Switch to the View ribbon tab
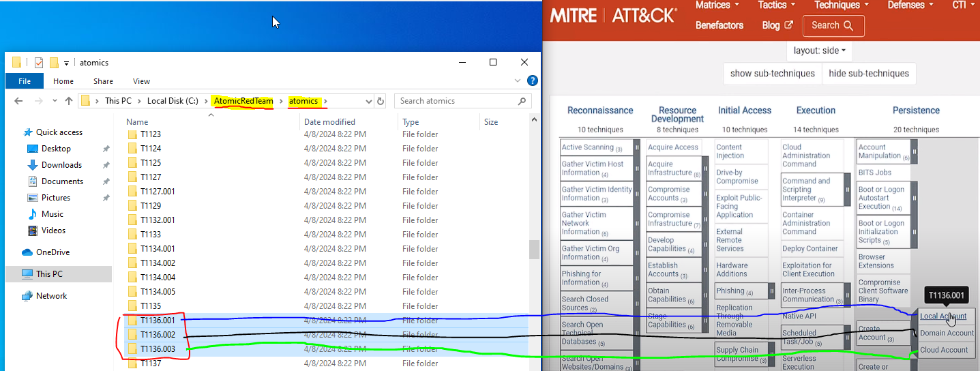The height and width of the screenshot is (371, 980). pos(141,81)
